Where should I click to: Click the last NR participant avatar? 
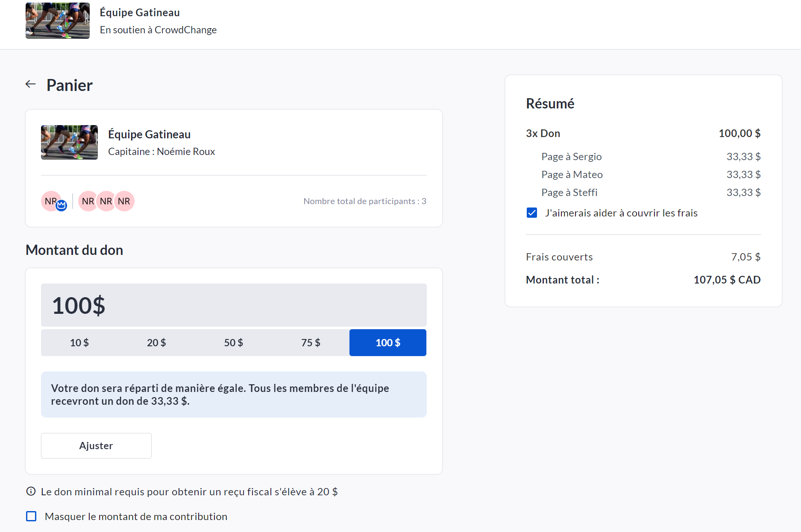pyautogui.click(x=125, y=201)
